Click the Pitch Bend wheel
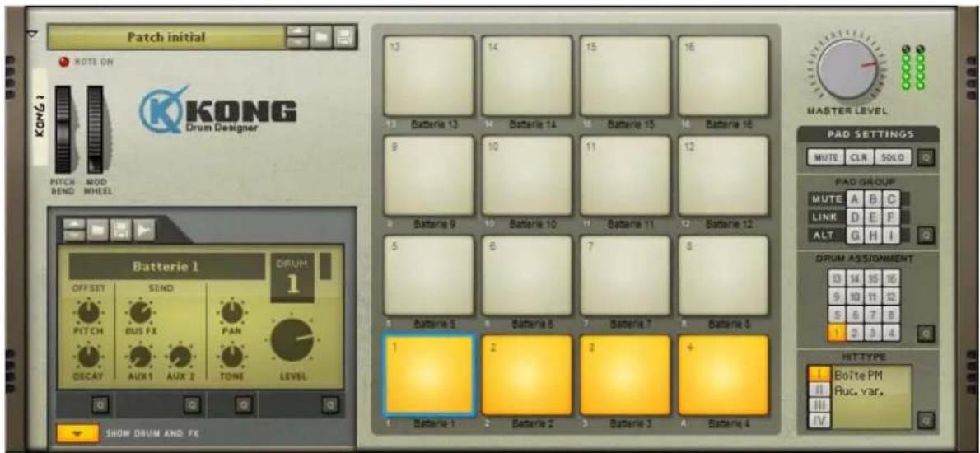Viewport: 980px width, 453px height. 63,129
